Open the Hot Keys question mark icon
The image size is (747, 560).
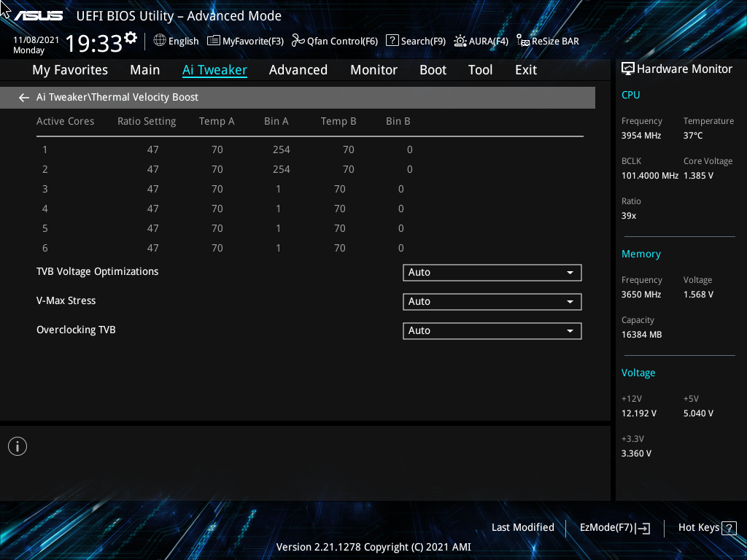pos(729,528)
